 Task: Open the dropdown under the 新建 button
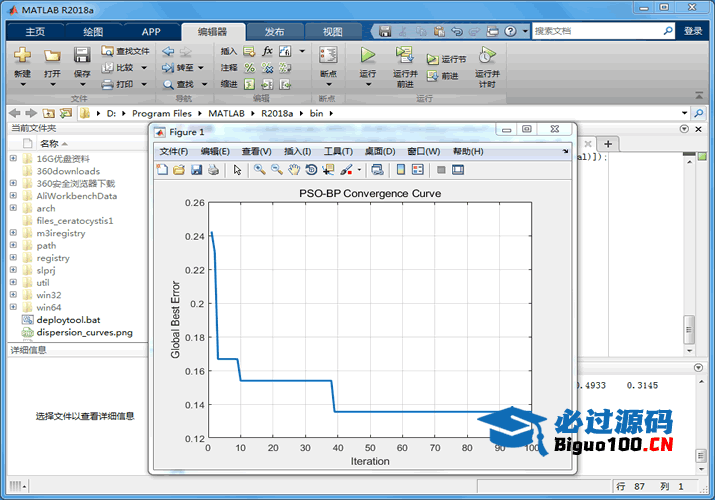tap(22, 84)
